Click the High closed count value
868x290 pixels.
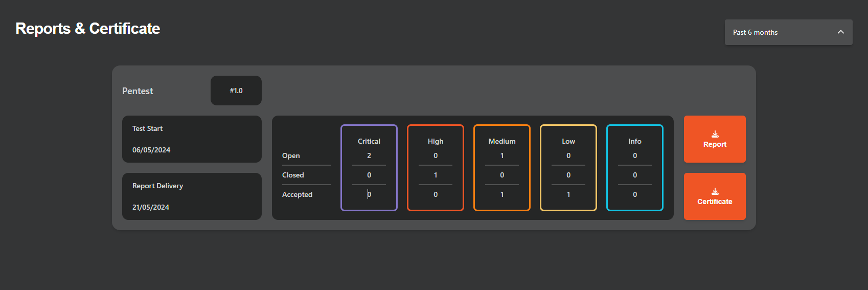click(x=435, y=175)
